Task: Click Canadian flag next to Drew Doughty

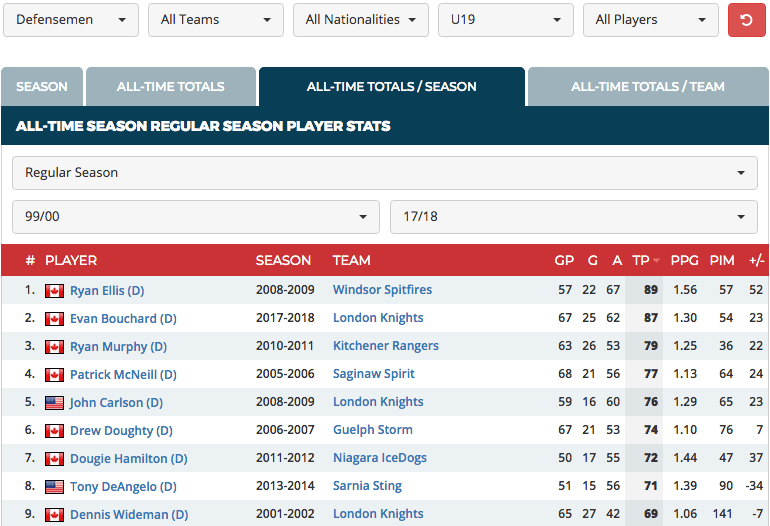Action: click(54, 431)
